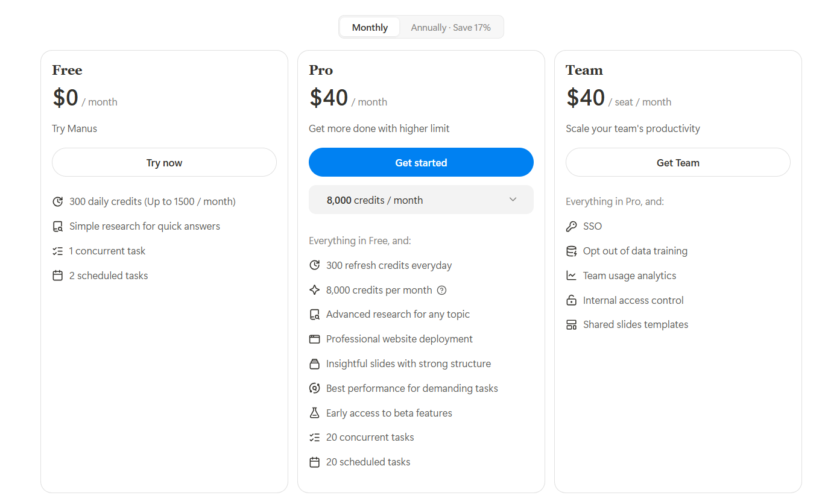Viewport: 825px width, 504px height.
Task: Click the browser icon for 'Professional website deployment'
Action: [x=314, y=338]
